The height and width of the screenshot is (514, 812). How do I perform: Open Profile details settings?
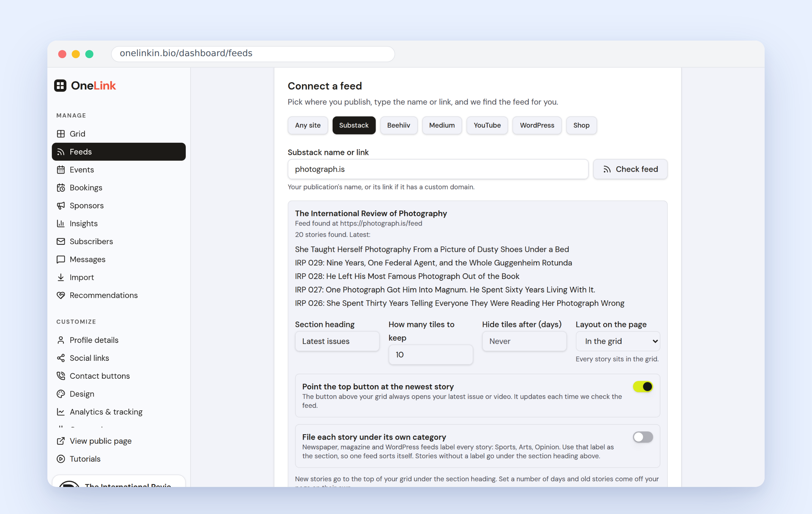tap(119, 340)
